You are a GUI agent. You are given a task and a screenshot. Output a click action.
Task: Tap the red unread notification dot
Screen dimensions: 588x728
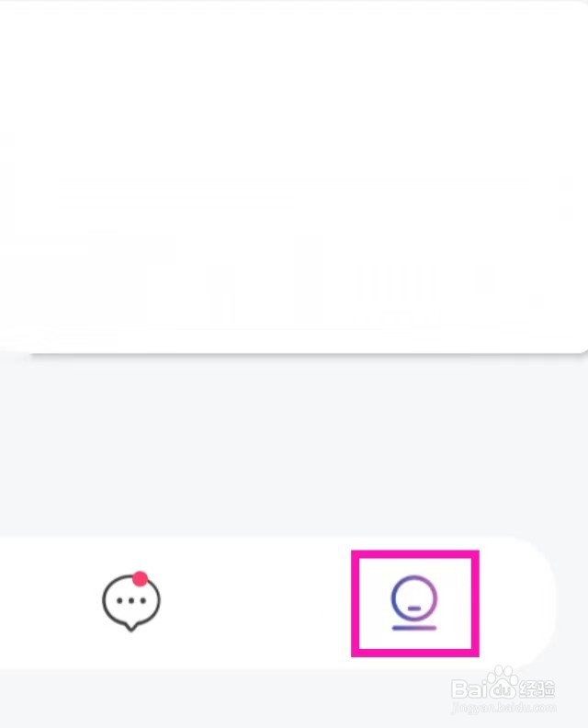click(140, 579)
